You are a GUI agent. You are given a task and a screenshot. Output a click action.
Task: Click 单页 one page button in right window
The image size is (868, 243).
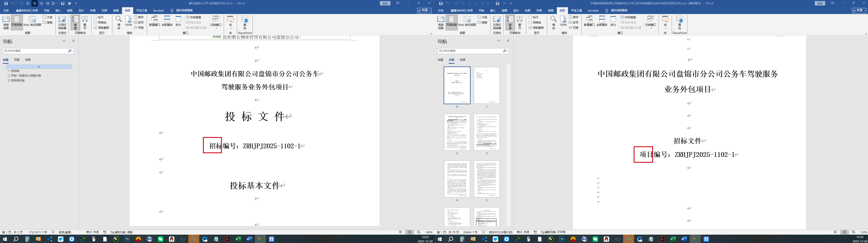(574, 17)
